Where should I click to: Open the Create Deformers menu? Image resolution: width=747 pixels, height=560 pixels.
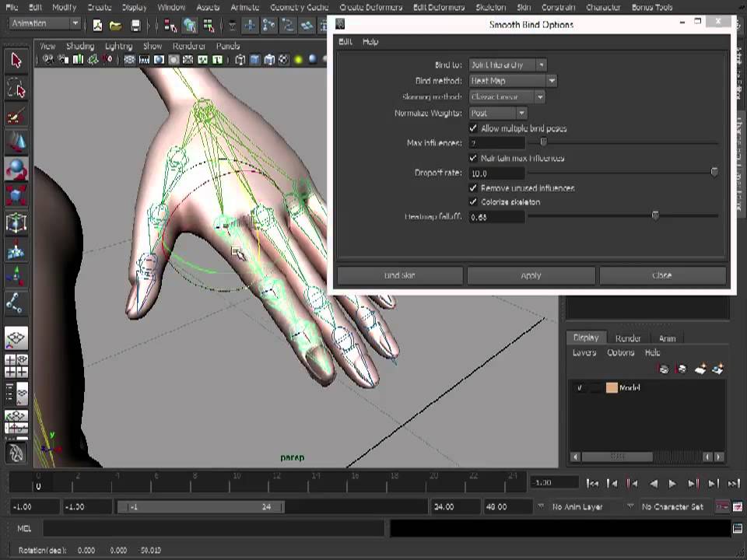(x=370, y=7)
